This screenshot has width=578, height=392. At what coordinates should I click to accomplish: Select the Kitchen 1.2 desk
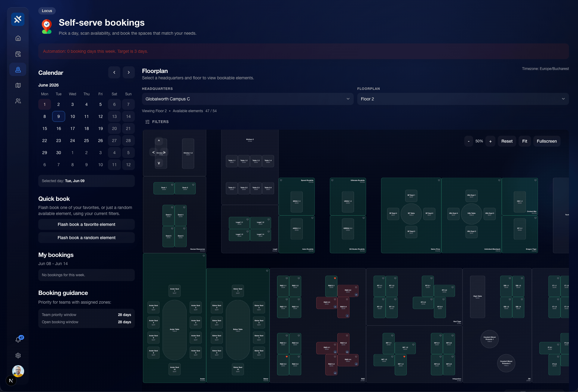(x=188, y=153)
